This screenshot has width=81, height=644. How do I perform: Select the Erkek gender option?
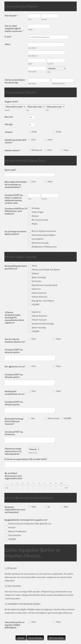click(x=29, y=132)
